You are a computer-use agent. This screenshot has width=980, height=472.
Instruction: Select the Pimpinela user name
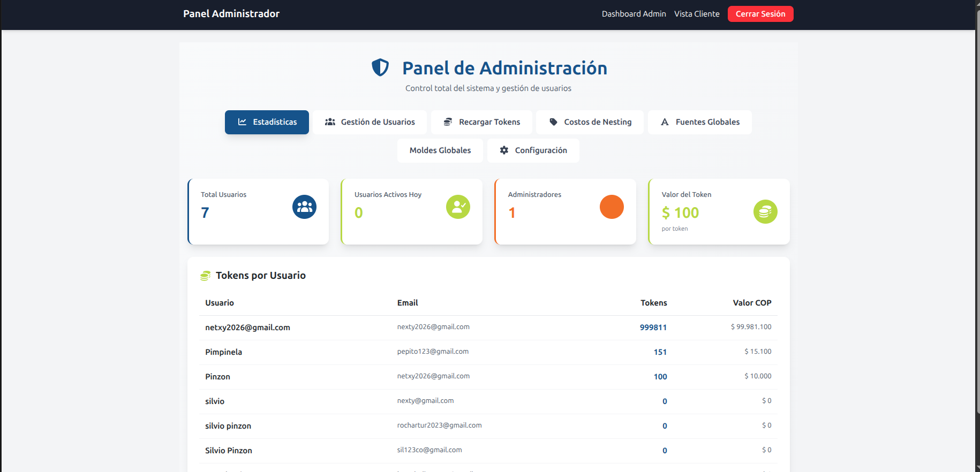pyautogui.click(x=223, y=352)
